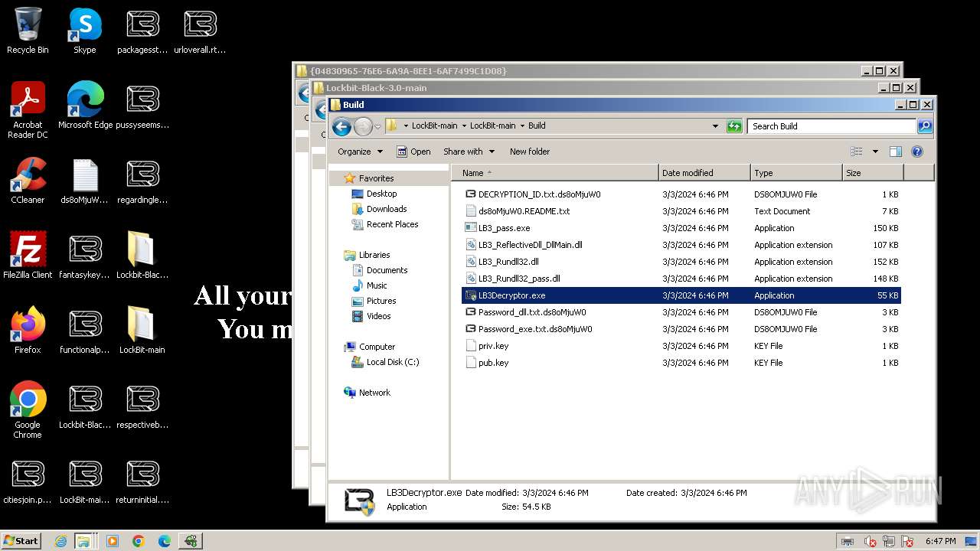
Task: Select the file DECRYPTION_ID.txt.ds8oMjuW0
Action: pos(681,194)
